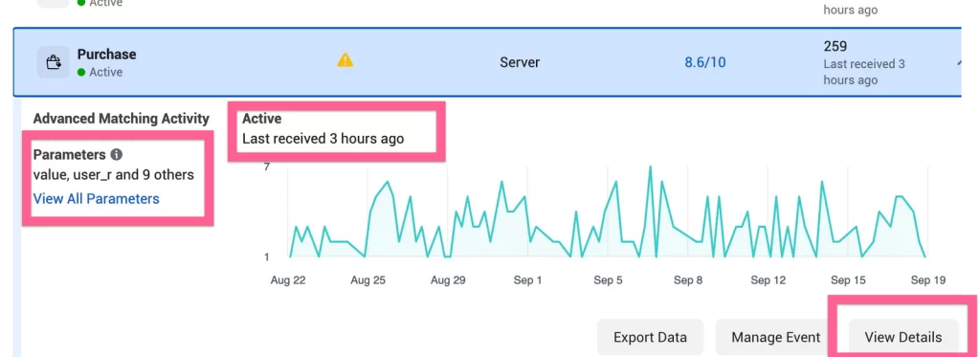The height and width of the screenshot is (357, 980).
Task: Open the 8.6/10 match quality score
Action: [x=705, y=62]
